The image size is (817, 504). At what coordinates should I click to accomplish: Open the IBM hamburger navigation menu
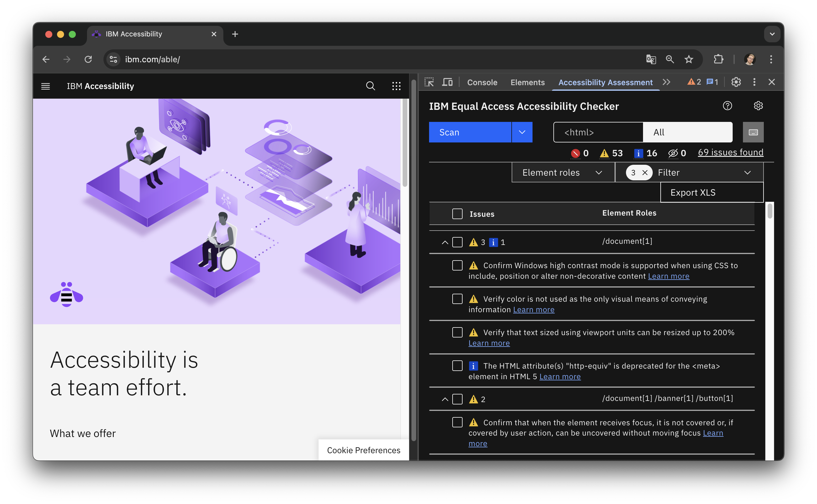click(46, 86)
